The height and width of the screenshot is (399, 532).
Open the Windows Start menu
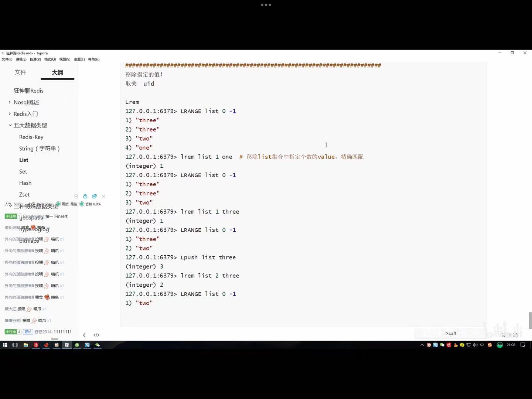click(x=5, y=345)
